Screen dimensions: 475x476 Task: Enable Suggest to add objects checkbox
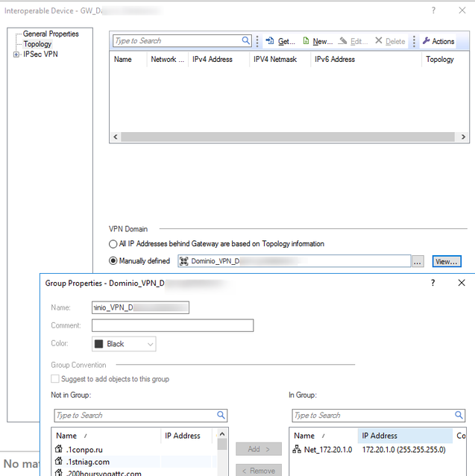(56, 379)
